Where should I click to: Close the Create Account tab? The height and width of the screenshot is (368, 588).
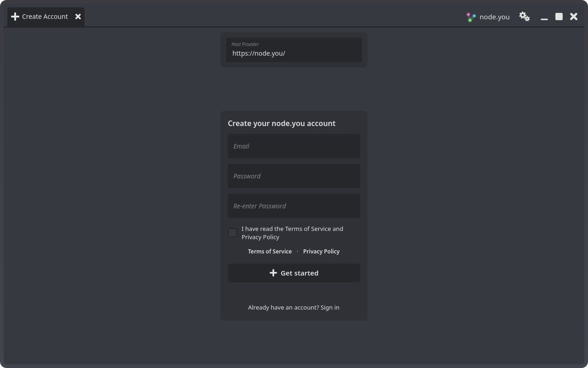[x=78, y=17]
